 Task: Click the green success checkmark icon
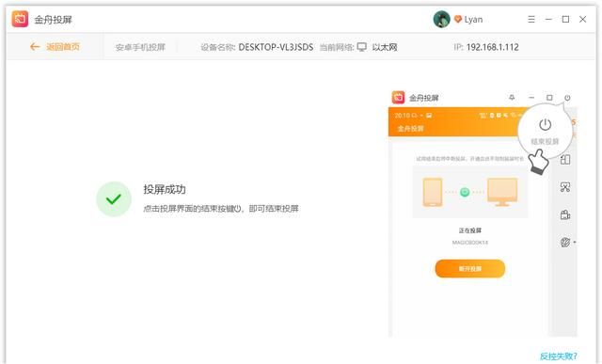[114, 199]
